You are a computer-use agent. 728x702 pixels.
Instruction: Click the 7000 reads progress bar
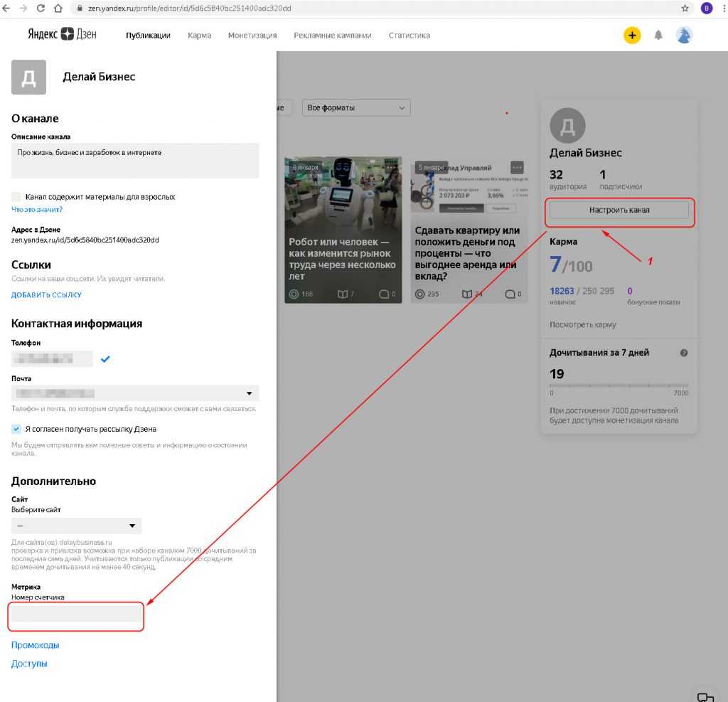pos(619,385)
